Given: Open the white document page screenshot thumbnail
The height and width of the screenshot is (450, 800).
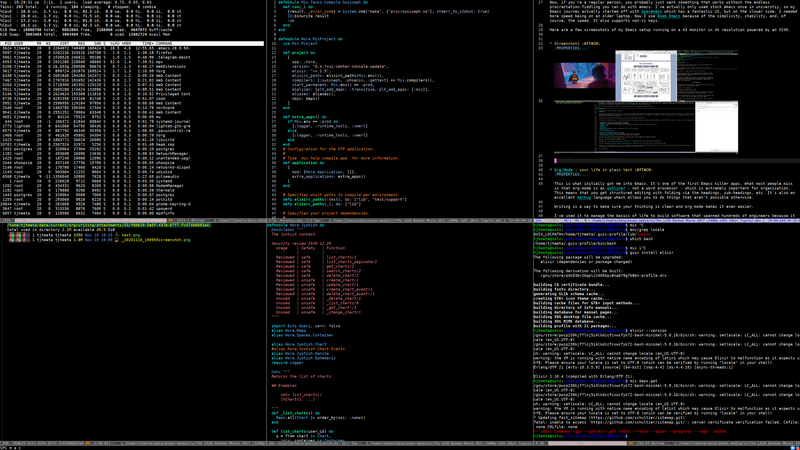Looking at the screenshot, I should click(x=646, y=76).
